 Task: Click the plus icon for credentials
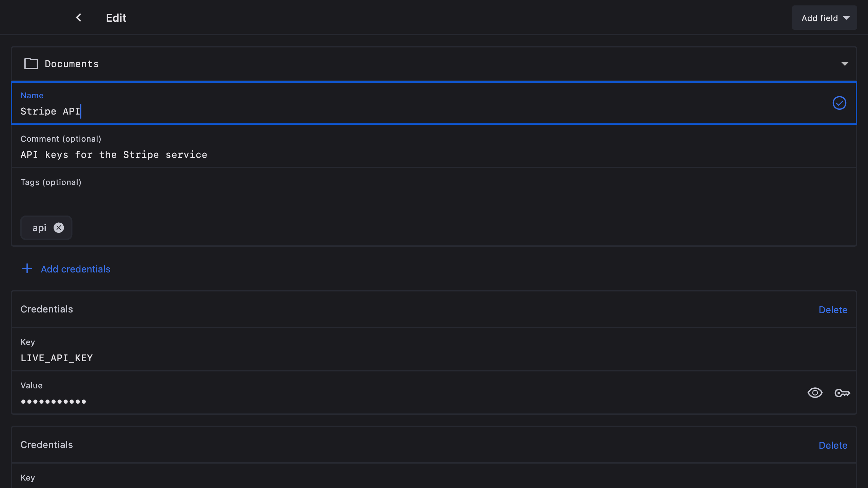click(27, 269)
